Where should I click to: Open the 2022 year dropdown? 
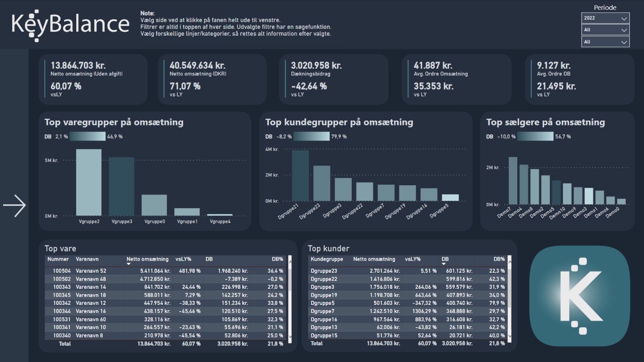tap(605, 18)
